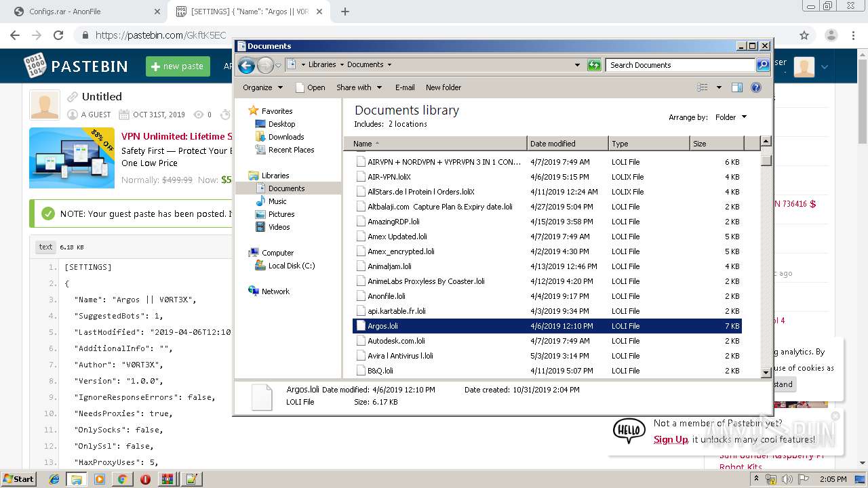Click the Pastebin new paste button
Image resolution: width=868 pixels, height=488 pixels.
178,66
